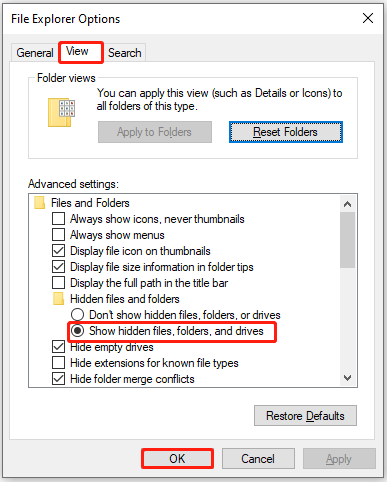This screenshot has height=482, width=387.
Task: Click the scroll up arrow in Advanced settings
Action: [x=347, y=204]
